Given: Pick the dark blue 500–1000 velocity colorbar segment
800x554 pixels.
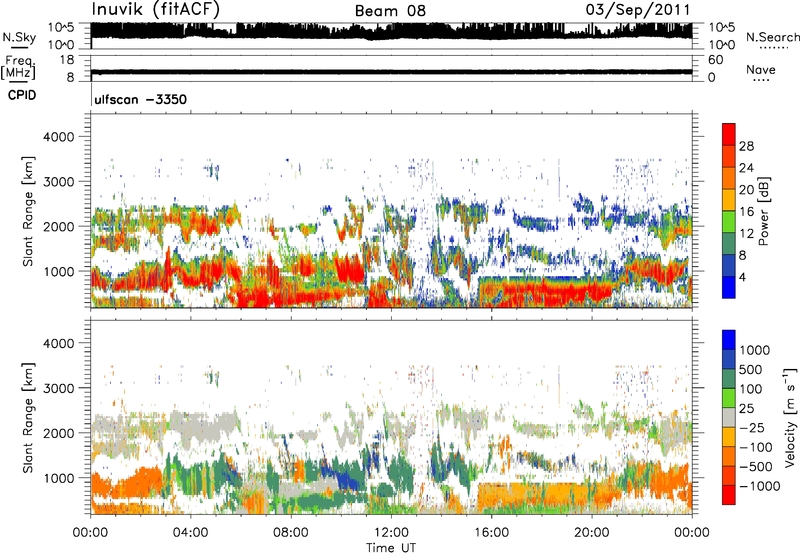Looking at the screenshot, I should [x=729, y=359].
